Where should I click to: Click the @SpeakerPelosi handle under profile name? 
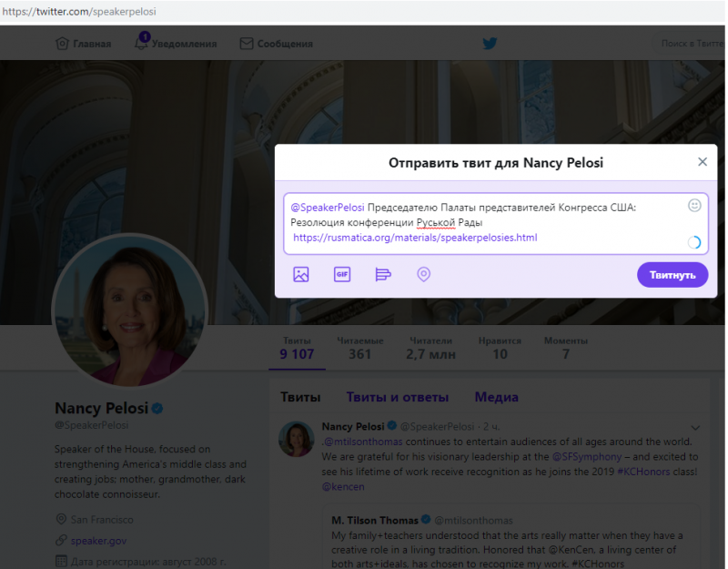point(92,425)
